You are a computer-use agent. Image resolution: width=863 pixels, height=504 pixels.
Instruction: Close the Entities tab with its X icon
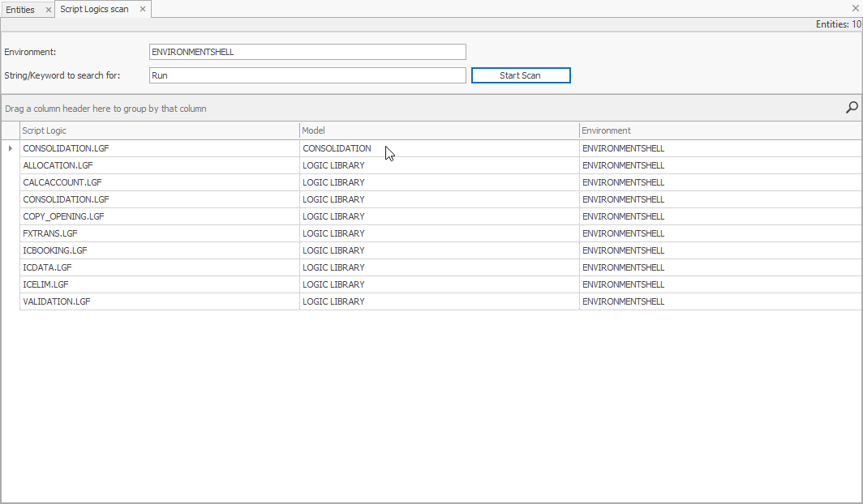point(49,9)
